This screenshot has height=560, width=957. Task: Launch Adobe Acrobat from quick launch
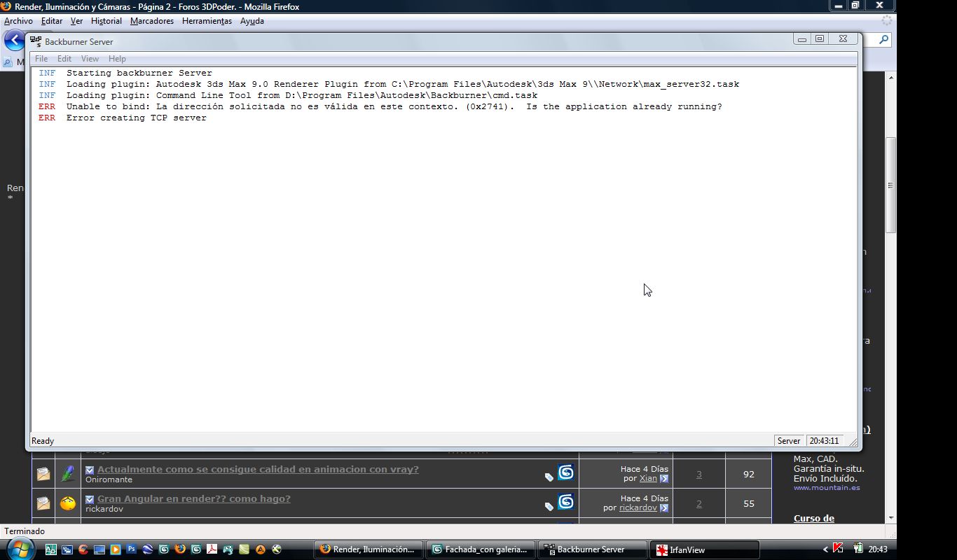[x=212, y=549]
